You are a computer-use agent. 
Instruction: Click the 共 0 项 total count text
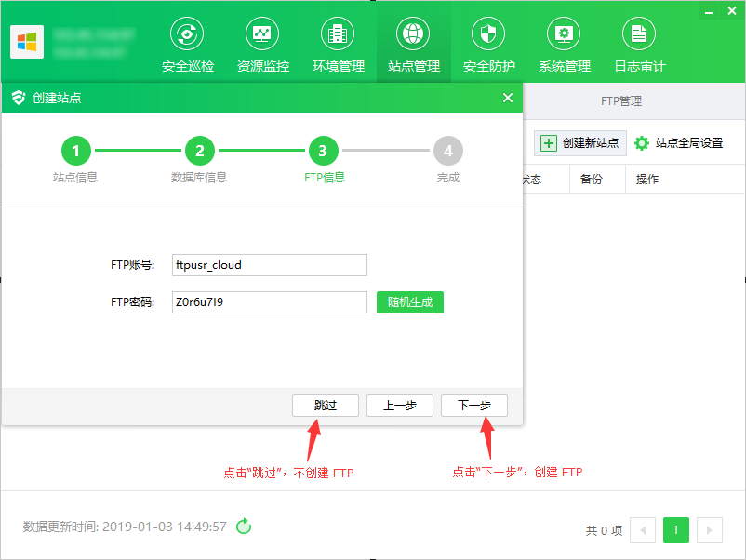604,530
